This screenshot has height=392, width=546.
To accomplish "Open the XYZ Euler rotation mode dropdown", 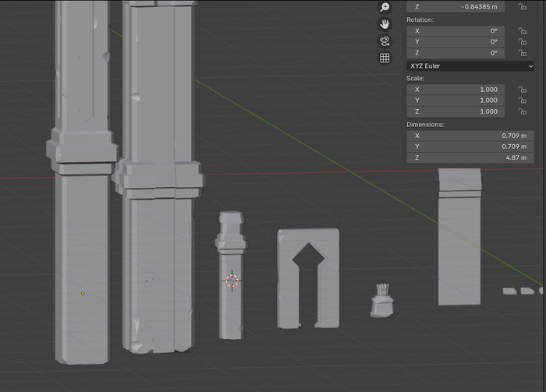I will [470, 66].
